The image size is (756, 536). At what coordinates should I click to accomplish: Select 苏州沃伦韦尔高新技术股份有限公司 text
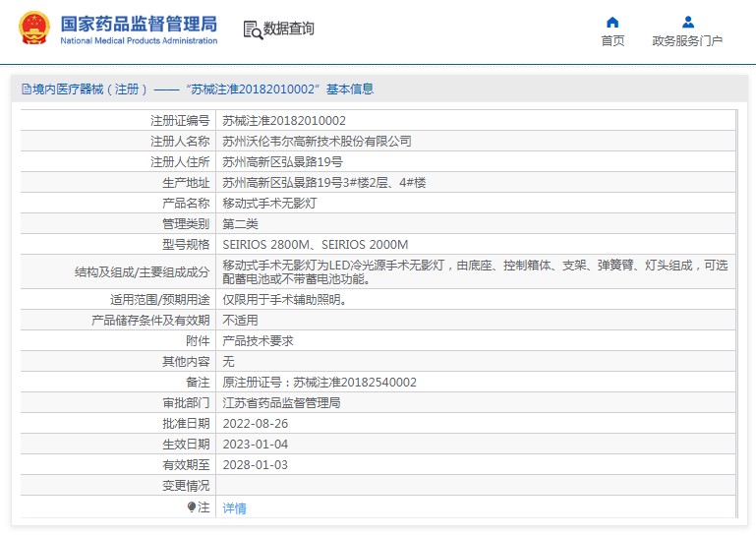click(317, 142)
